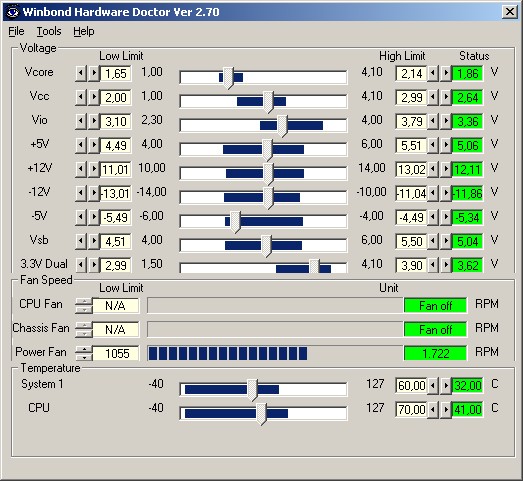Click the Winbond app icon in title bar

[x=13, y=12]
